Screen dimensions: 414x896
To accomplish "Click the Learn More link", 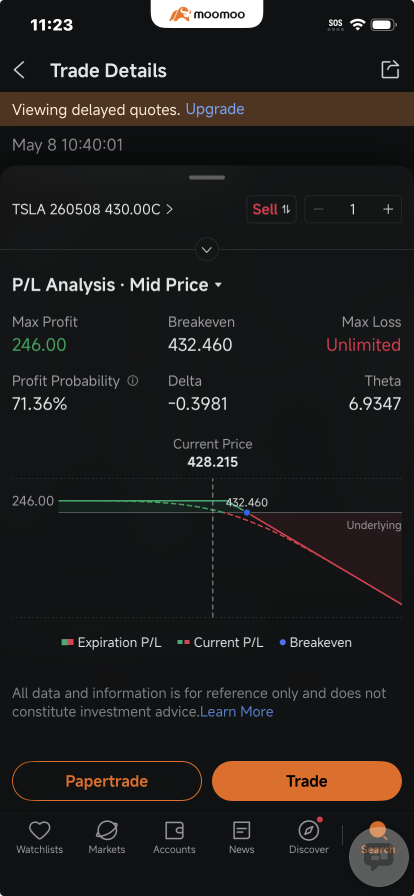I will click(237, 711).
